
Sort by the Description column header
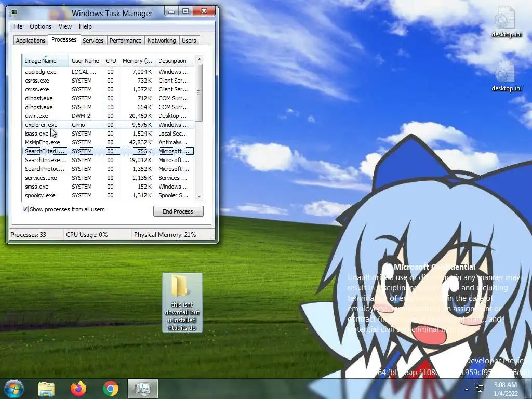point(175,61)
